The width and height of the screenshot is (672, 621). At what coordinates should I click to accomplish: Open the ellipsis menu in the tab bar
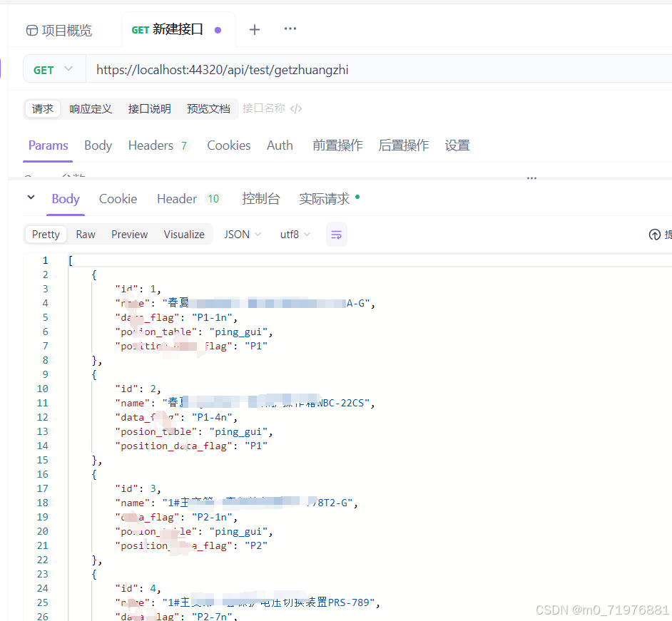coord(290,29)
